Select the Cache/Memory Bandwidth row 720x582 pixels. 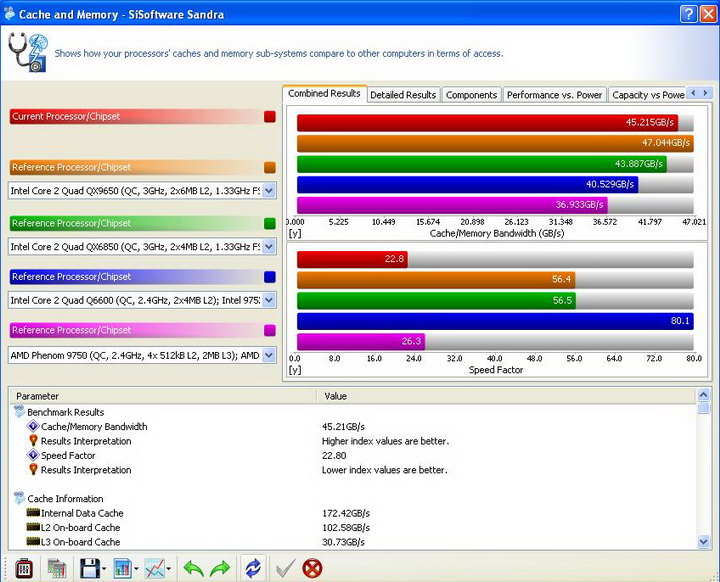click(353, 427)
